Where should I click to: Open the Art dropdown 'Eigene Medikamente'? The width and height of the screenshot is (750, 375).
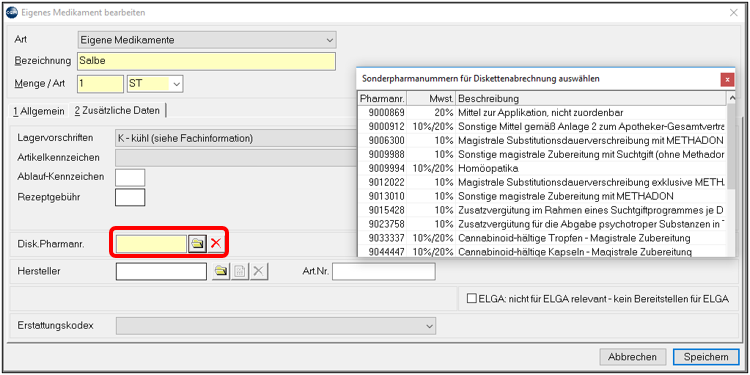pyautogui.click(x=207, y=40)
